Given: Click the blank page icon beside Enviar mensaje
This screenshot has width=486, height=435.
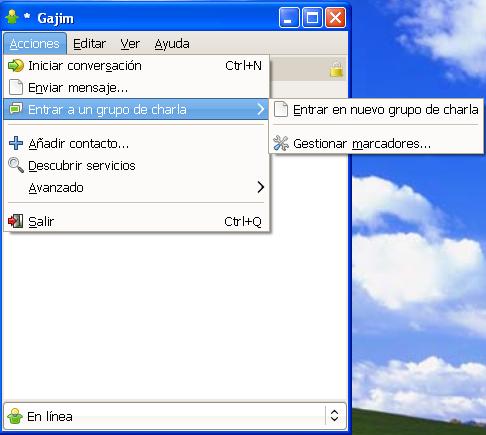Looking at the screenshot, I should (16, 87).
